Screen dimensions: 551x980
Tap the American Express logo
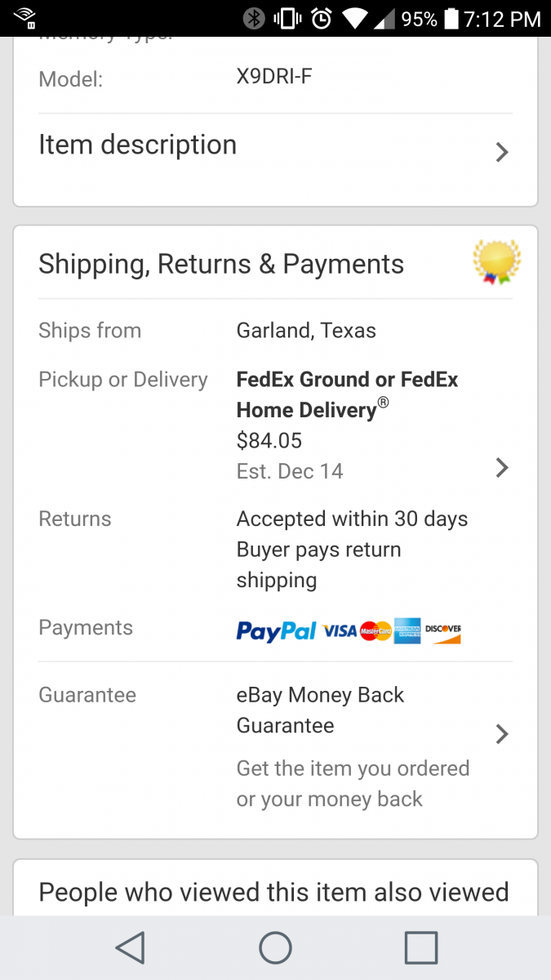407,631
